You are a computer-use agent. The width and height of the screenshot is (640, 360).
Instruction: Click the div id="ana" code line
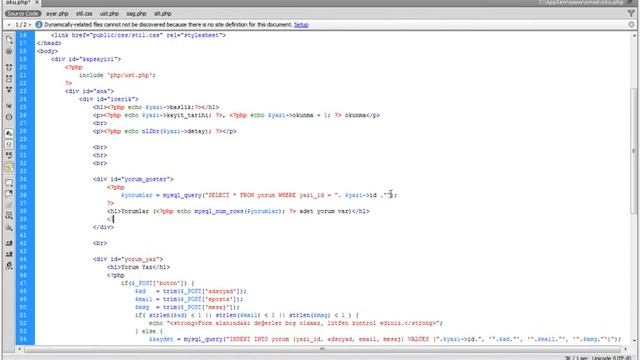coord(89,91)
